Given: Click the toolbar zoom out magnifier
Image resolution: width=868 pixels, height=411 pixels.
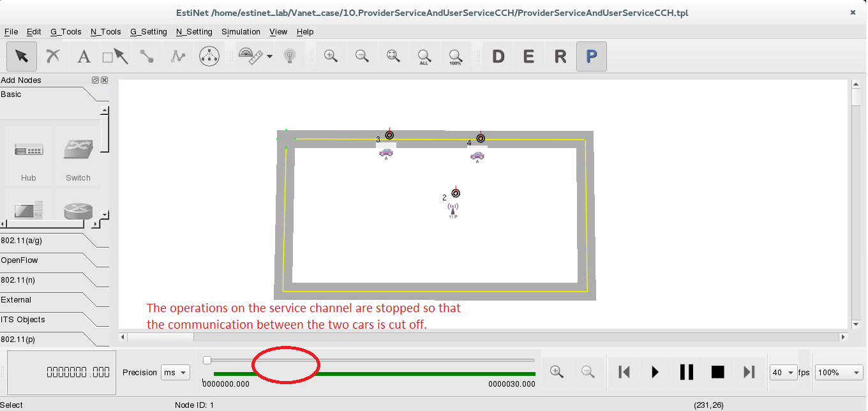Looking at the screenshot, I should point(362,56).
